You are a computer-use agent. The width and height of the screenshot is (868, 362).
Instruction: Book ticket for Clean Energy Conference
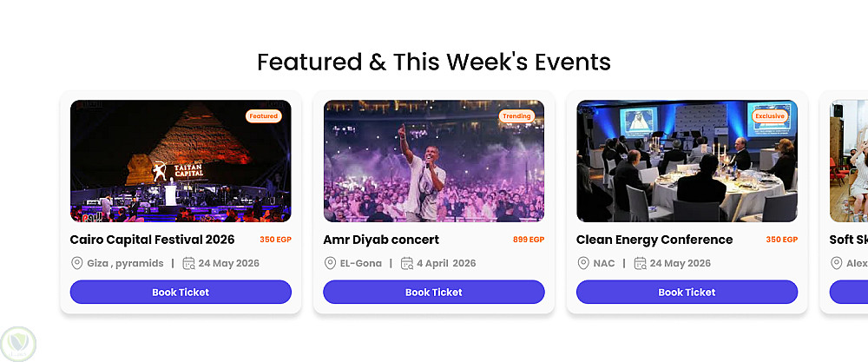click(x=687, y=293)
